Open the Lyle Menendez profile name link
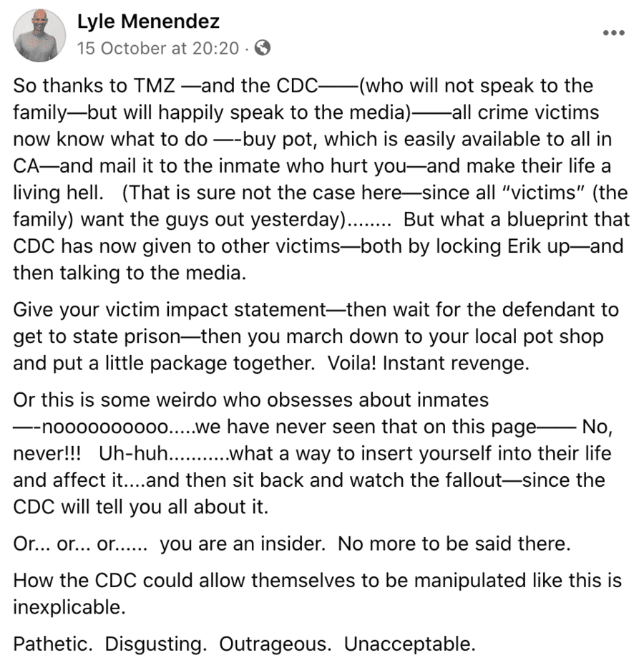This screenshot has width=644, height=658. [x=148, y=21]
